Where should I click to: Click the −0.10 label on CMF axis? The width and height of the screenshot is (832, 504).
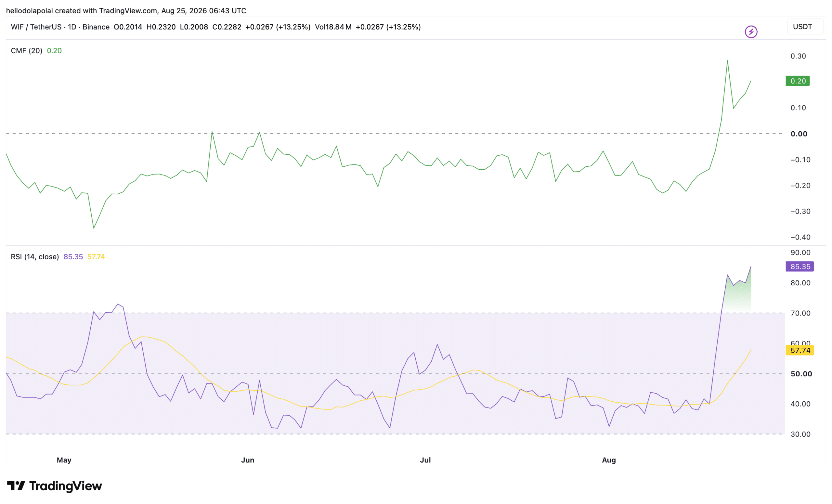pyautogui.click(x=800, y=160)
